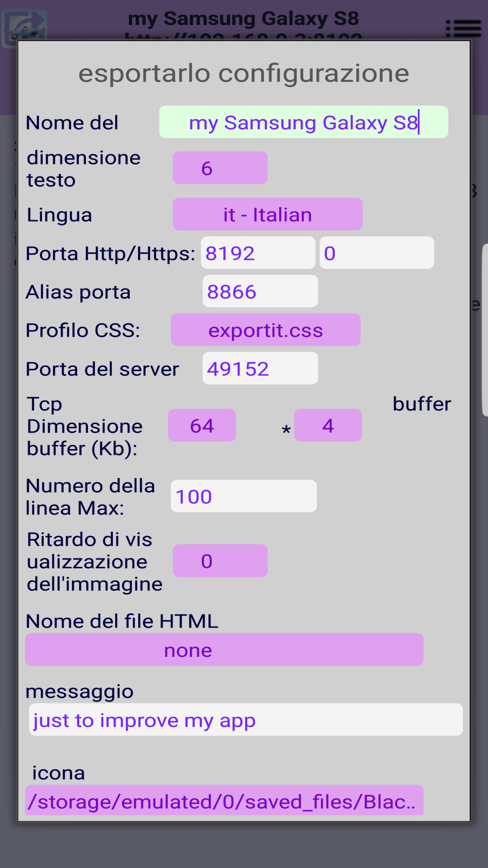
Task: Click the Profilo CSS: label
Action: (x=83, y=330)
